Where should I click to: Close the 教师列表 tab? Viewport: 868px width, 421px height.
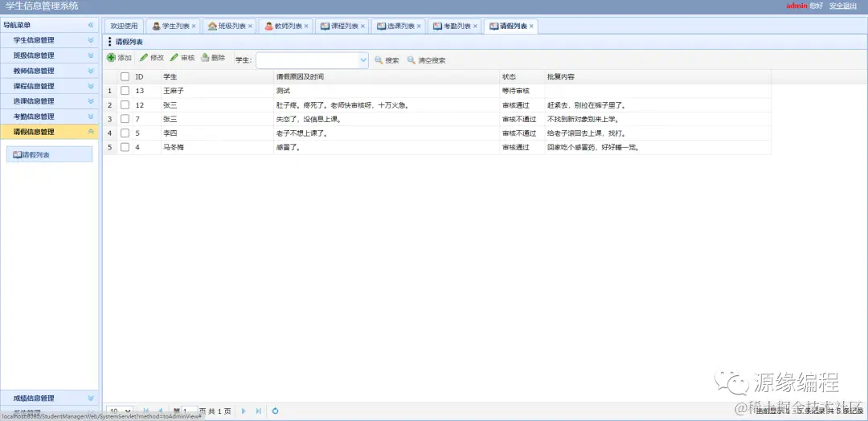pos(306,26)
